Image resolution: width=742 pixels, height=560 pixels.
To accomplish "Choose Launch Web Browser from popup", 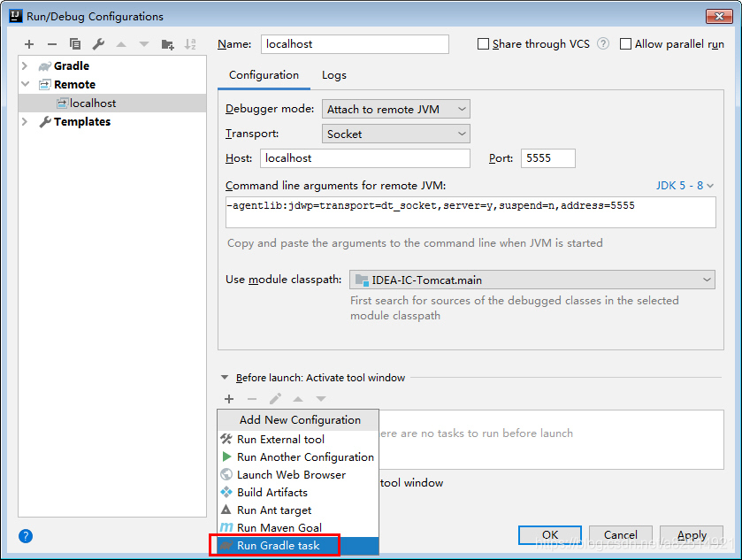I will [298, 475].
